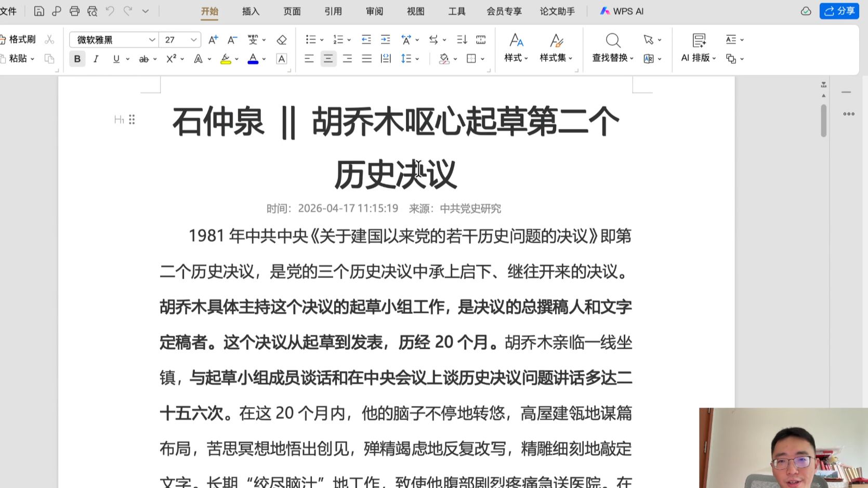
Task: Click the presenter webcam thumbnail
Action: click(784, 448)
